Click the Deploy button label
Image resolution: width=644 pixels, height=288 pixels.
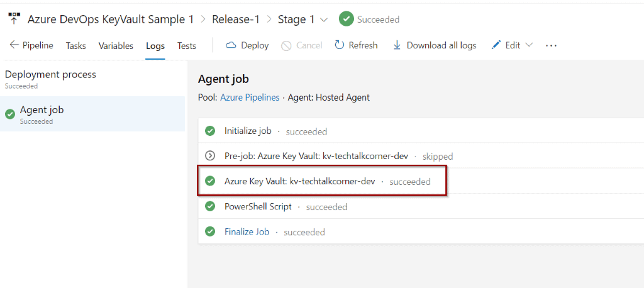click(x=255, y=45)
